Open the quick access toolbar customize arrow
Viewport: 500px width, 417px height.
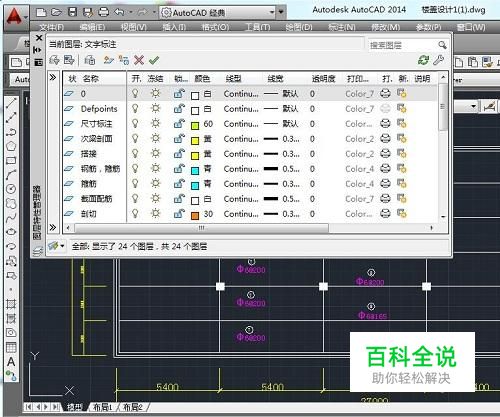click(x=281, y=12)
